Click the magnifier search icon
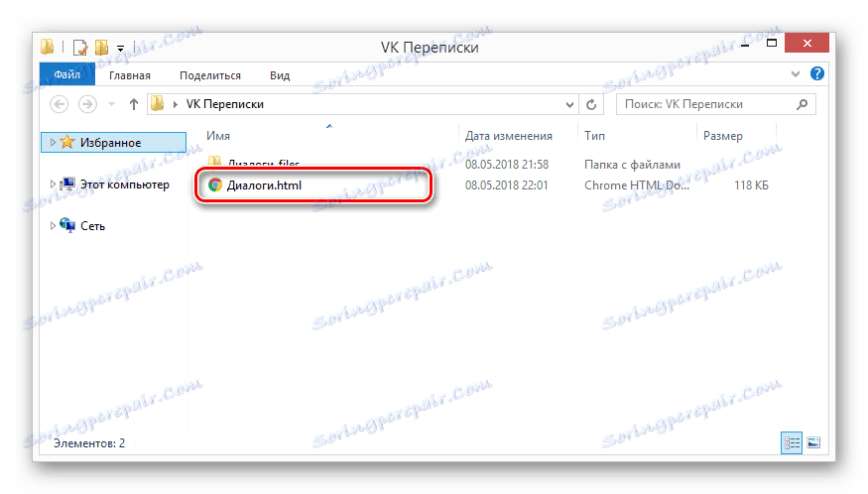 [803, 104]
